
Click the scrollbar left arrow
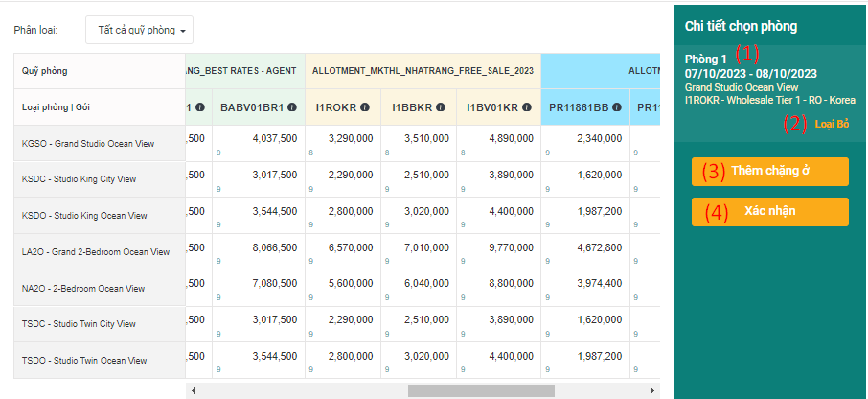click(193, 391)
